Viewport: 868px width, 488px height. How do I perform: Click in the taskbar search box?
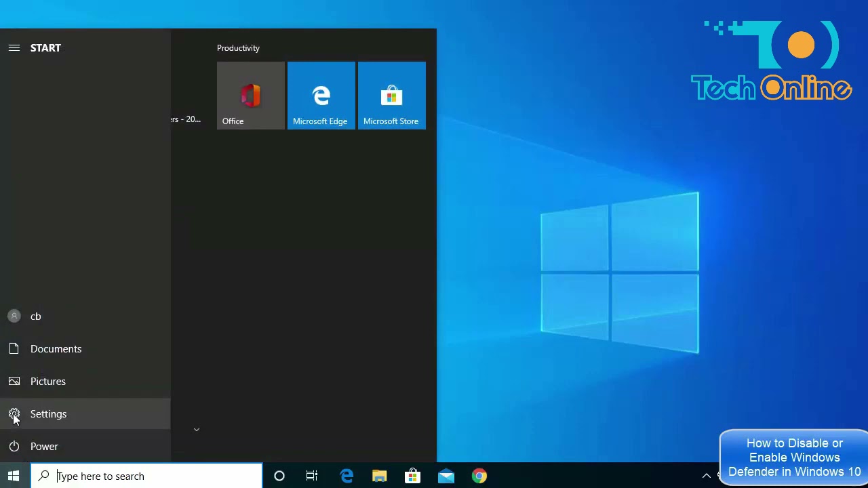click(x=146, y=476)
